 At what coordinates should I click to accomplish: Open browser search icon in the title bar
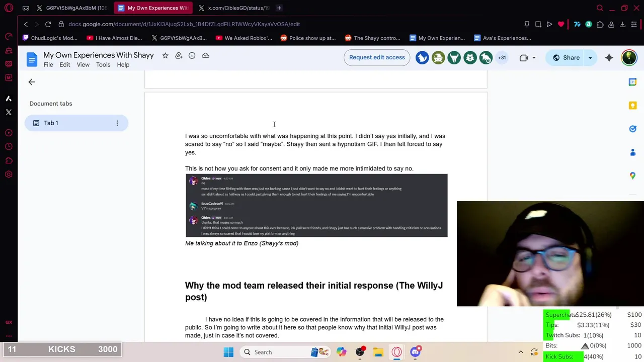pos(600,8)
